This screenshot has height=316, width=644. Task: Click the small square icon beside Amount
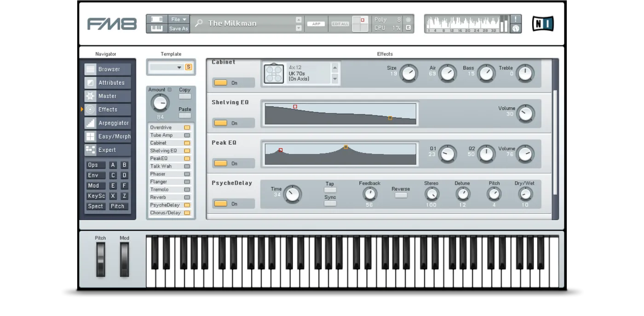click(x=169, y=90)
